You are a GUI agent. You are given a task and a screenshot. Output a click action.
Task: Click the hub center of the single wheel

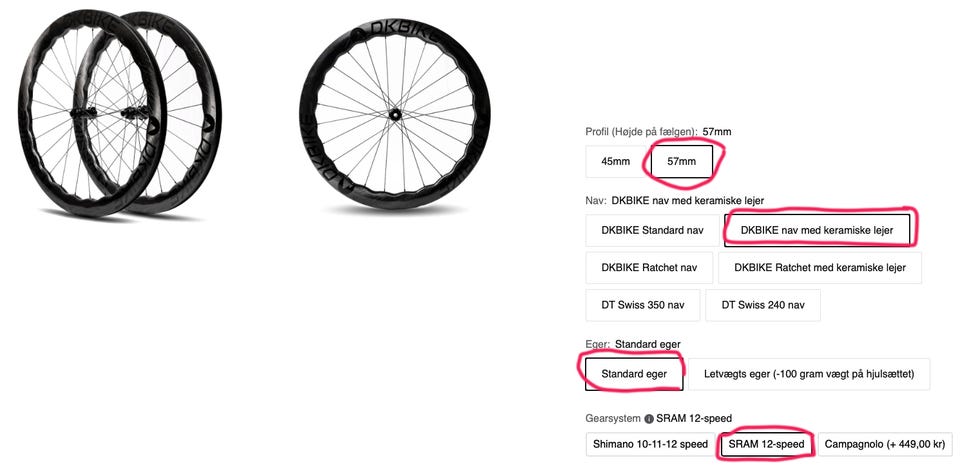tap(394, 113)
